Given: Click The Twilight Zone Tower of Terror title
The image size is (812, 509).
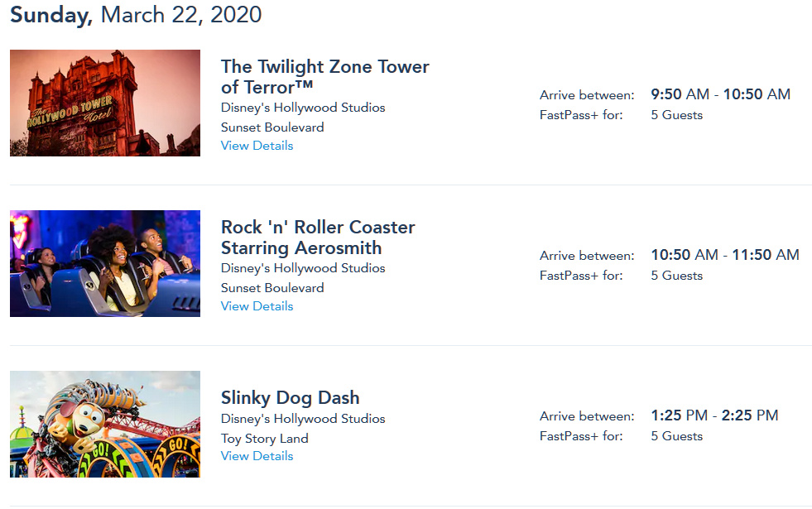Looking at the screenshot, I should point(324,76).
